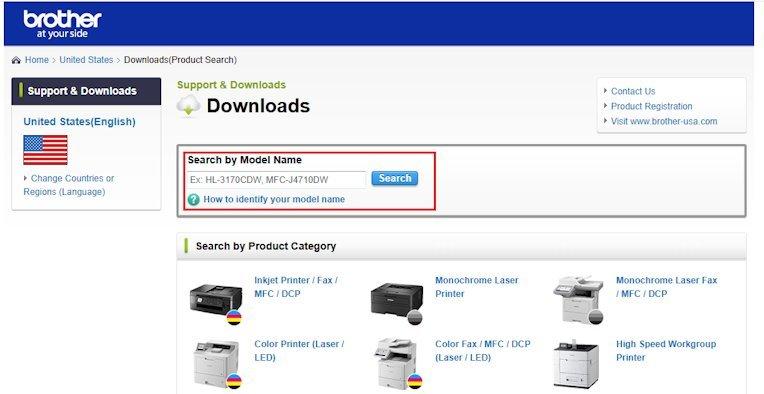Click the green question mark help icon

pos(193,200)
